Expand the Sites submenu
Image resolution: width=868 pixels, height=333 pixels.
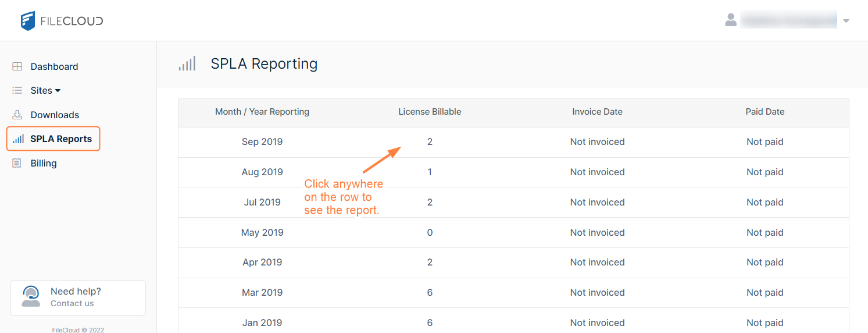pyautogui.click(x=45, y=90)
